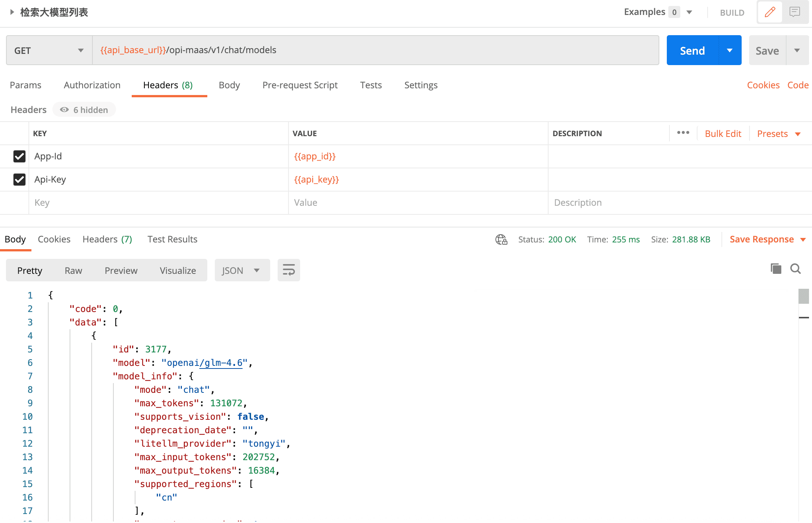
Task: Click the pencil edit icon
Action: 770,12
